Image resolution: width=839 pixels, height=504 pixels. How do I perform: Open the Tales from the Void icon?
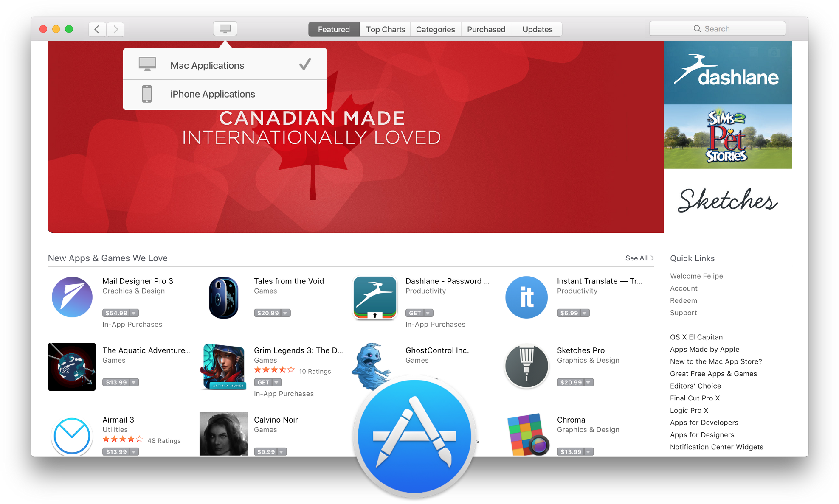(x=224, y=297)
